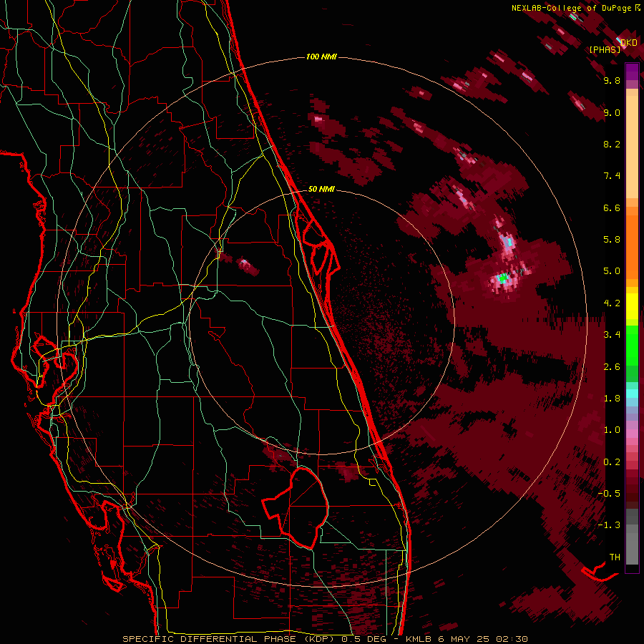Click the NEXLAB-College of DuPage label

pos(572,8)
